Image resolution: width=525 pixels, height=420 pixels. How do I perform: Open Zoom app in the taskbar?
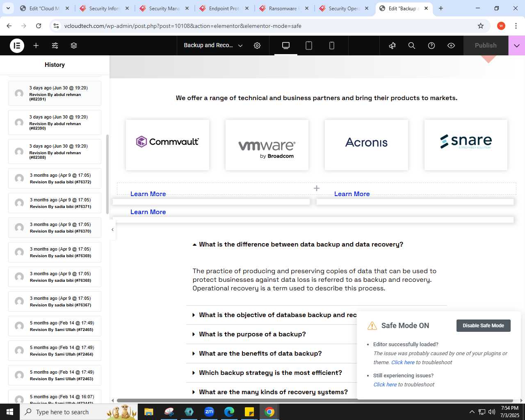click(x=209, y=412)
